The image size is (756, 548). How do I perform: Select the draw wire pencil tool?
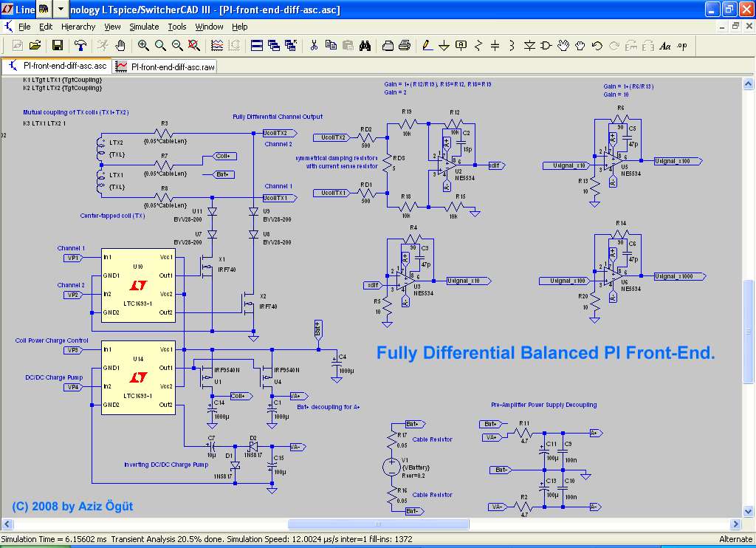[x=427, y=46]
